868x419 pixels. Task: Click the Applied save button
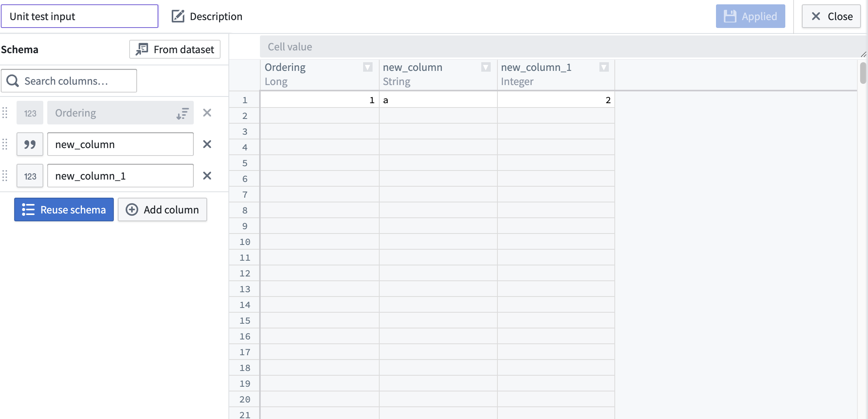point(750,16)
